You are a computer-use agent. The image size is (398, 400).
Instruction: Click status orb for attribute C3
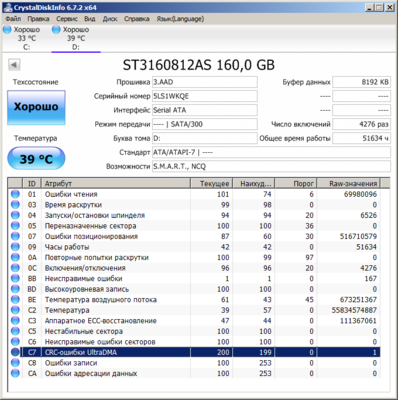pyautogui.click(x=15, y=321)
